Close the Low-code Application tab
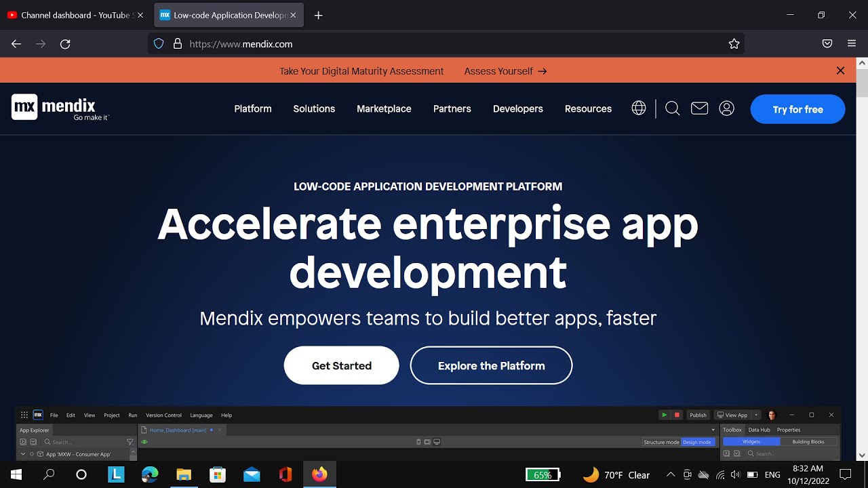This screenshot has width=868, height=488. (294, 15)
